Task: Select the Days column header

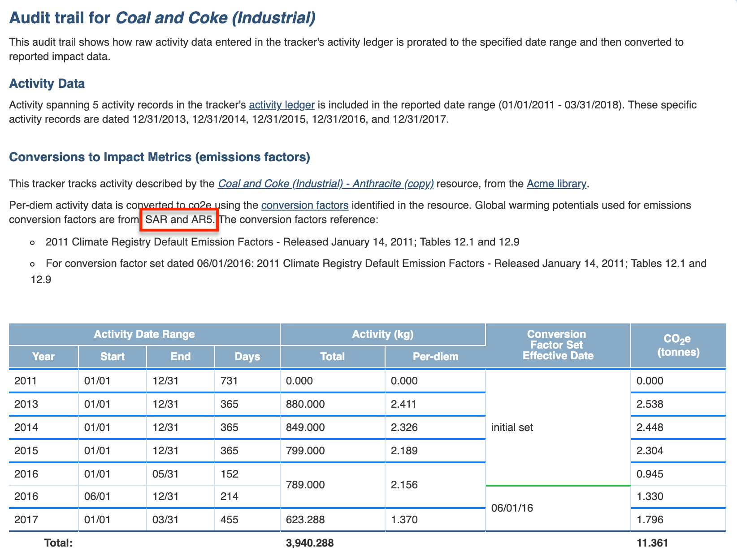Action: coord(247,357)
